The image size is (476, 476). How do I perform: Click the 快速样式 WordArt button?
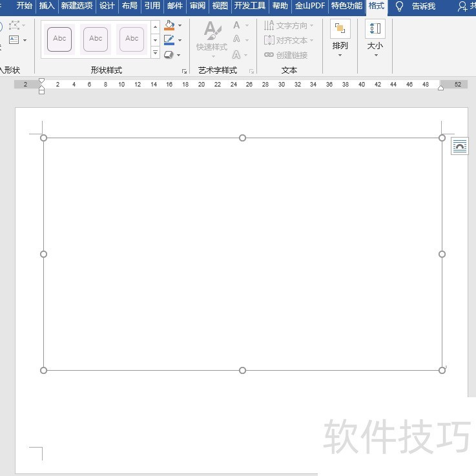click(x=212, y=39)
